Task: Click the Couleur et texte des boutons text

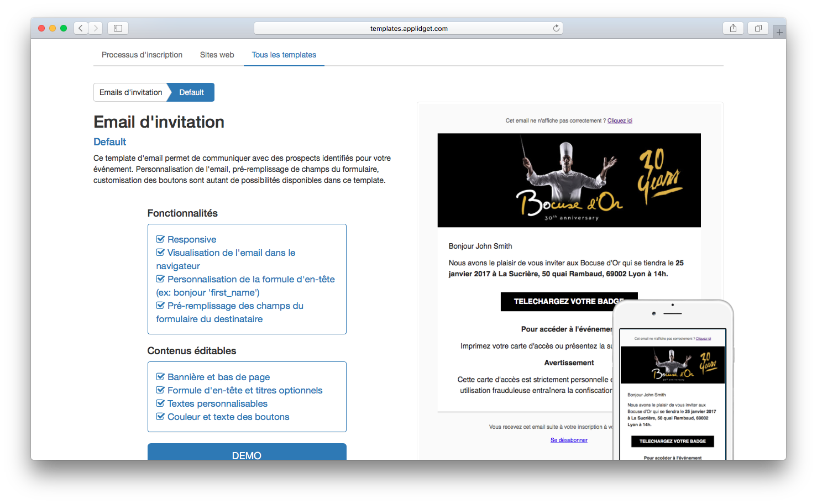Action: [x=228, y=417]
